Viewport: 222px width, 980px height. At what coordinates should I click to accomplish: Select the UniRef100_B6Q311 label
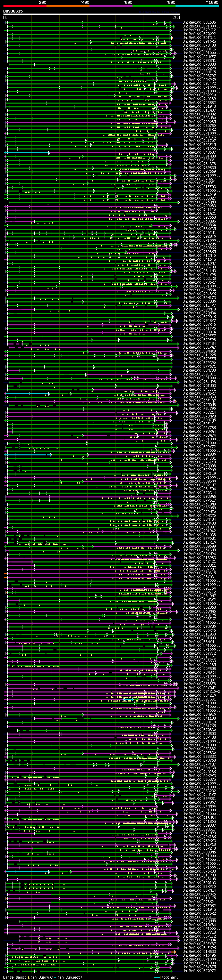[x=199, y=566]
